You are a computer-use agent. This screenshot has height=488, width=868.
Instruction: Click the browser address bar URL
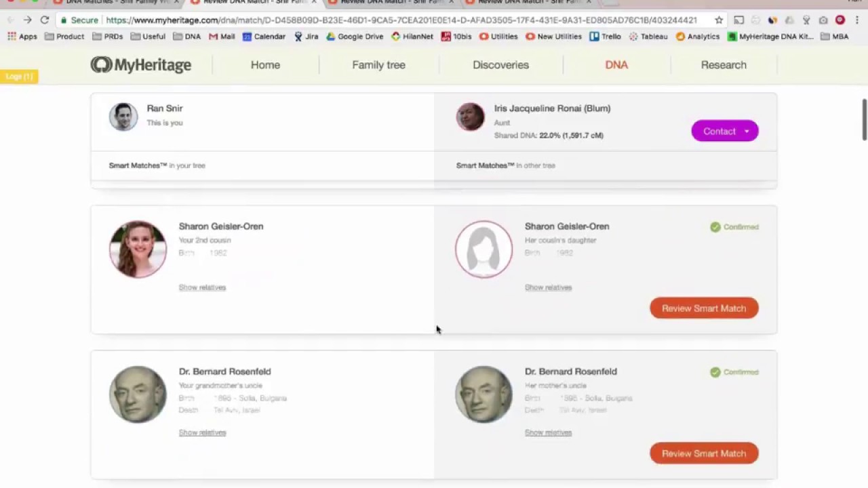click(401, 20)
